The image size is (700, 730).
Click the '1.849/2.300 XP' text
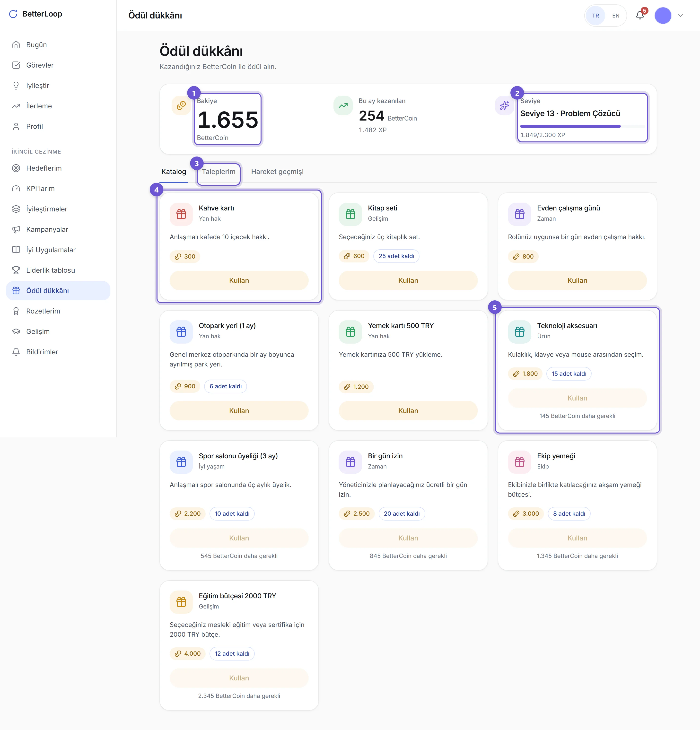click(x=543, y=135)
